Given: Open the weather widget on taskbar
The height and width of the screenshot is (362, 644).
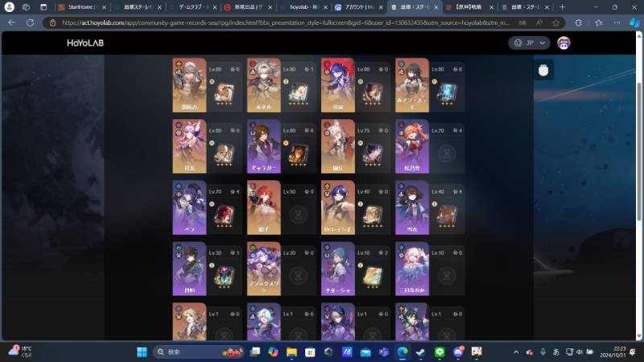Looking at the screenshot, I should (x=20, y=352).
